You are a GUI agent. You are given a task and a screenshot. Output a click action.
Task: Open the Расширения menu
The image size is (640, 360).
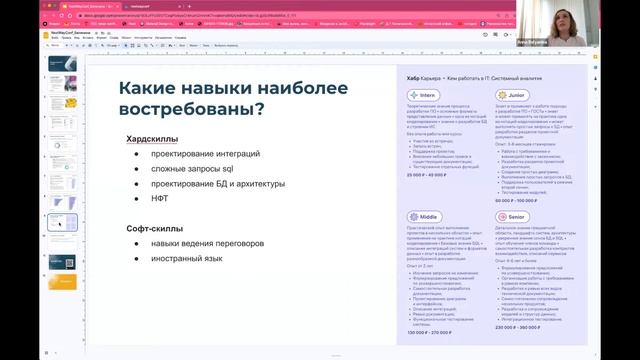point(163,38)
